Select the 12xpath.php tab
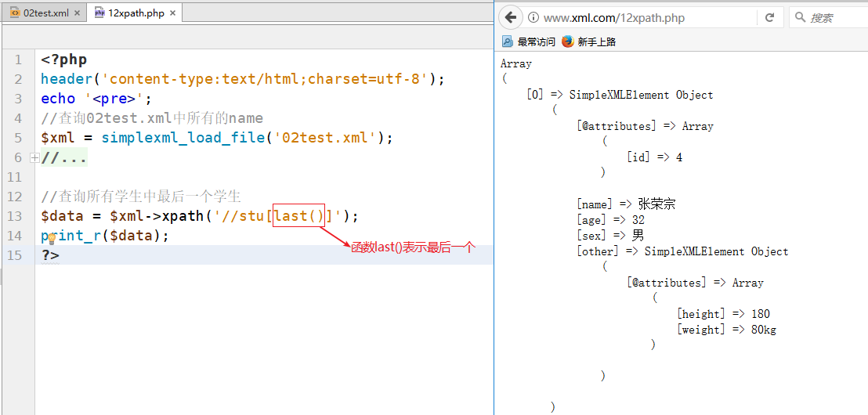Viewport: 868px width, 415px height. coord(136,13)
